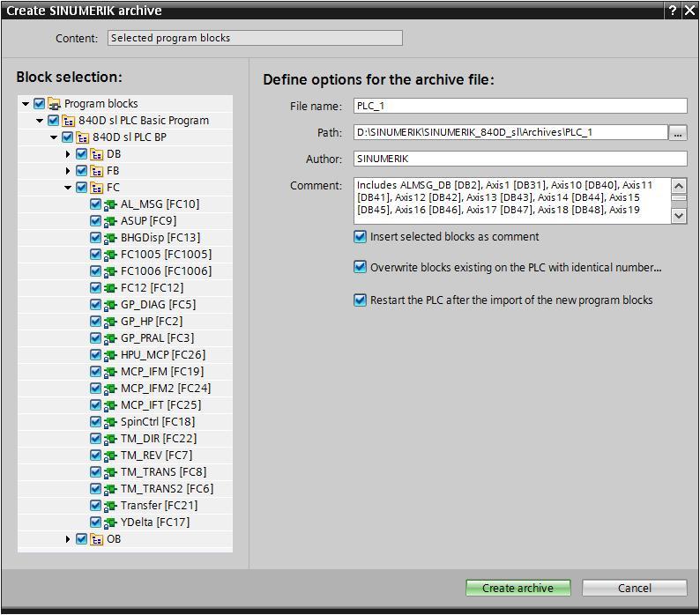Select the TM_TRANS [FC8] label

coord(163,472)
